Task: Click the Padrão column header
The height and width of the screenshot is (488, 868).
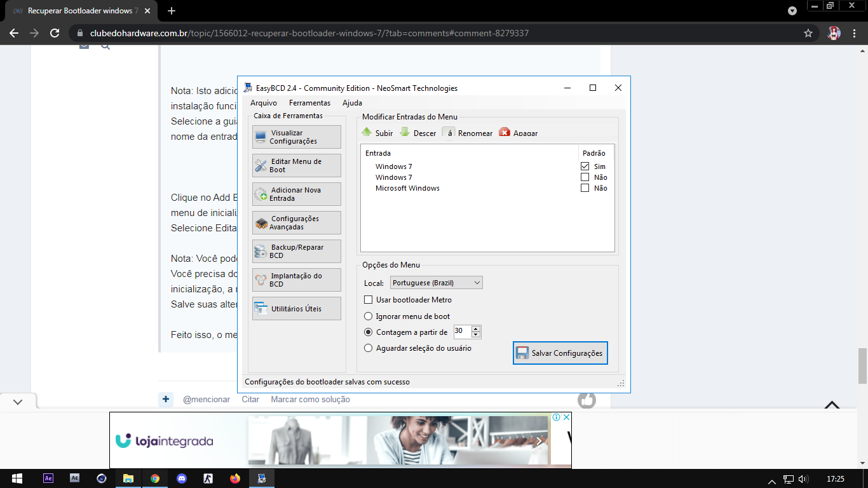Action: (x=594, y=153)
